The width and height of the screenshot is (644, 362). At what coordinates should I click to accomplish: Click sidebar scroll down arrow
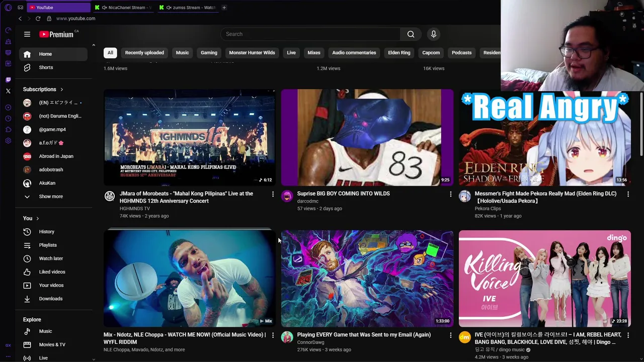(93, 359)
